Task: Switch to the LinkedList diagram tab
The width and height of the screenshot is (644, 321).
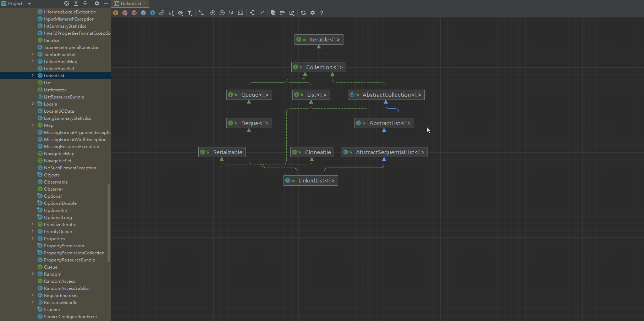Action: click(x=131, y=4)
